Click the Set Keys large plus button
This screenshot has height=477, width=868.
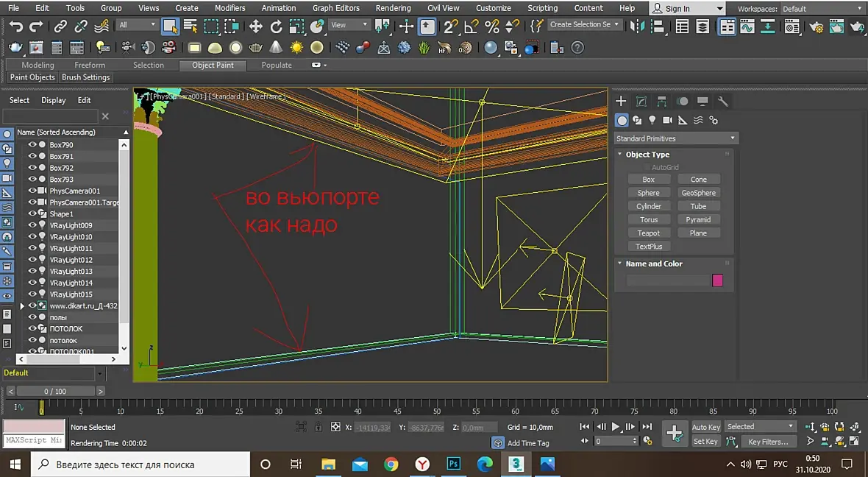click(x=674, y=434)
